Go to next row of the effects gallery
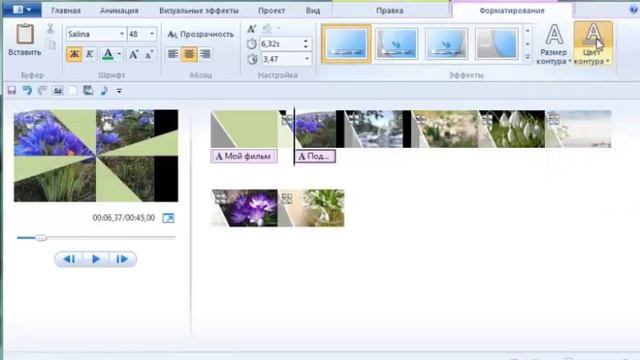Screen dimensions: 640x360 pyautogui.click(x=527, y=44)
